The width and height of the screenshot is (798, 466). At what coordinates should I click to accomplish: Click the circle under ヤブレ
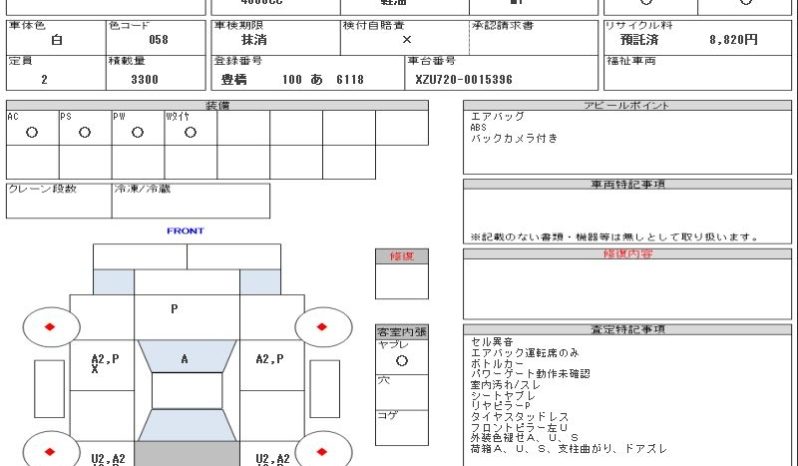pos(402,361)
